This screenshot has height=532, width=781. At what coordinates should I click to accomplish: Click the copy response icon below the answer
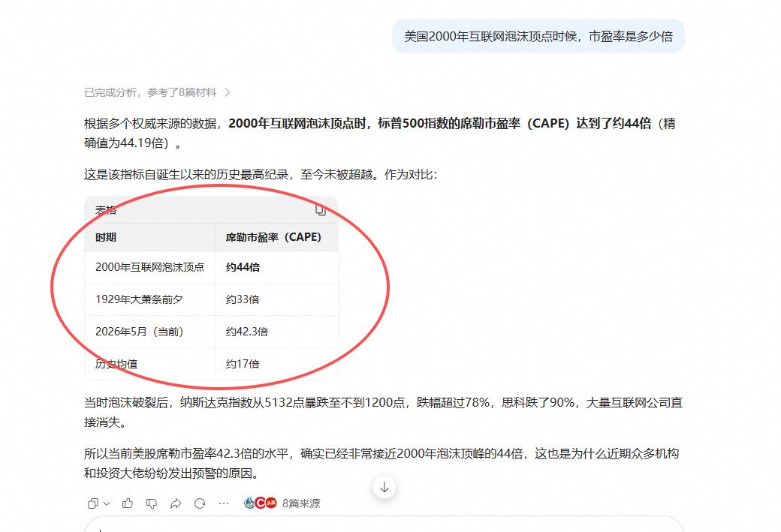click(x=92, y=503)
